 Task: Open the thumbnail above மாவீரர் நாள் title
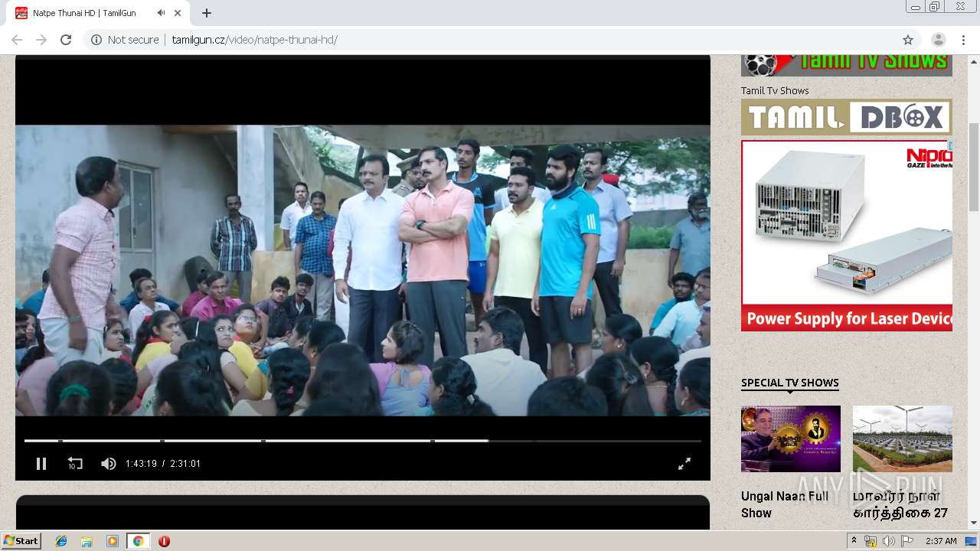903,439
